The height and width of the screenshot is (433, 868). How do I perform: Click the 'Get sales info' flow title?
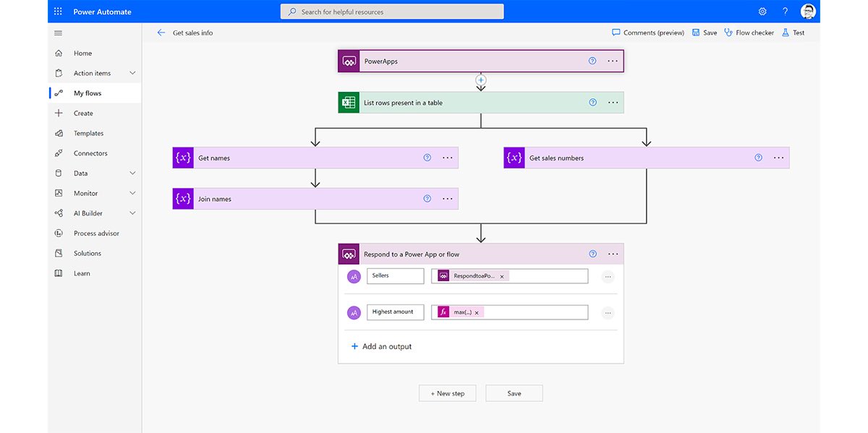[x=193, y=33]
